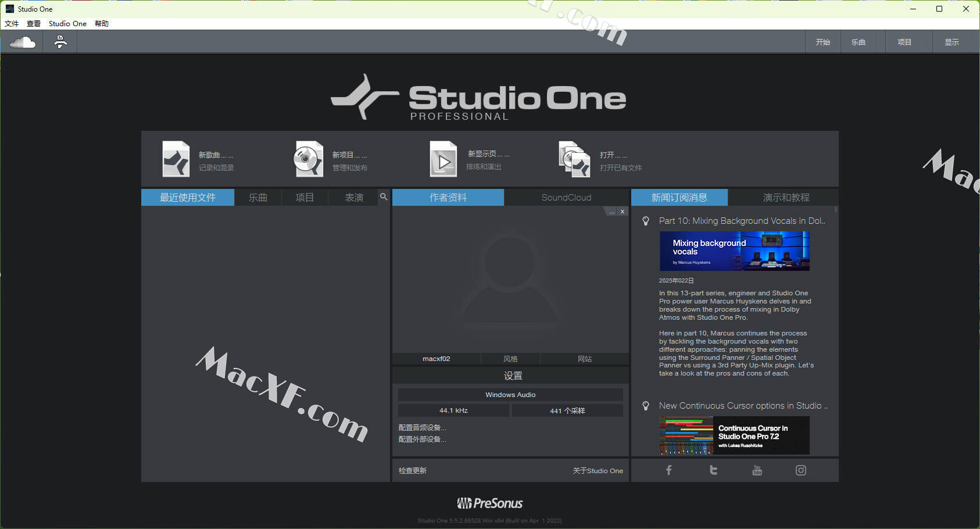This screenshot has height=529, width=980.
Task: Create a new song via its icon
Action: point(176,159)
